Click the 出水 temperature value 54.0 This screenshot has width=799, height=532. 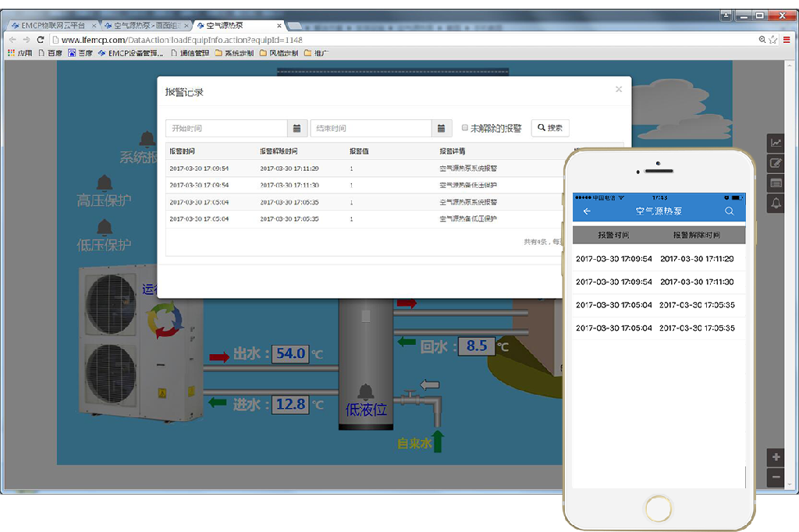click(x=290, y=353)
